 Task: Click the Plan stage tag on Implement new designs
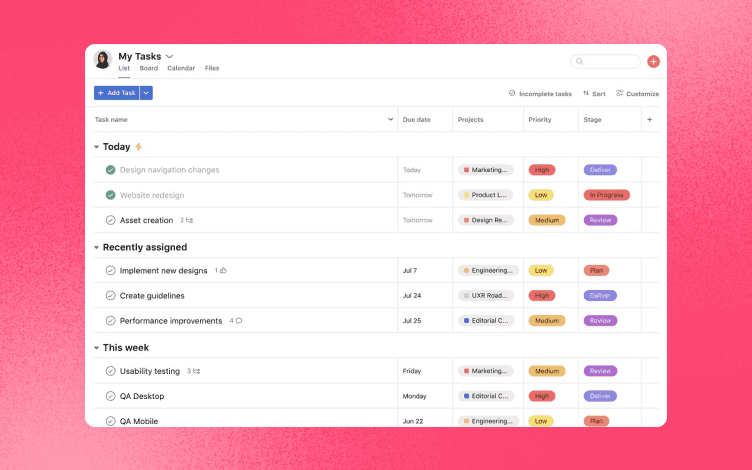click(596, 270)
